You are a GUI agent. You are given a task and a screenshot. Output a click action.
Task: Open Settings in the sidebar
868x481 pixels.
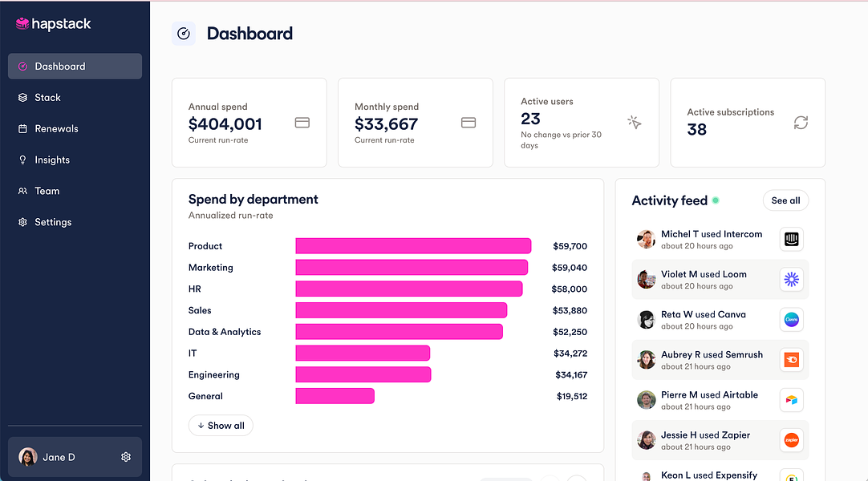(x=53, y=223)
